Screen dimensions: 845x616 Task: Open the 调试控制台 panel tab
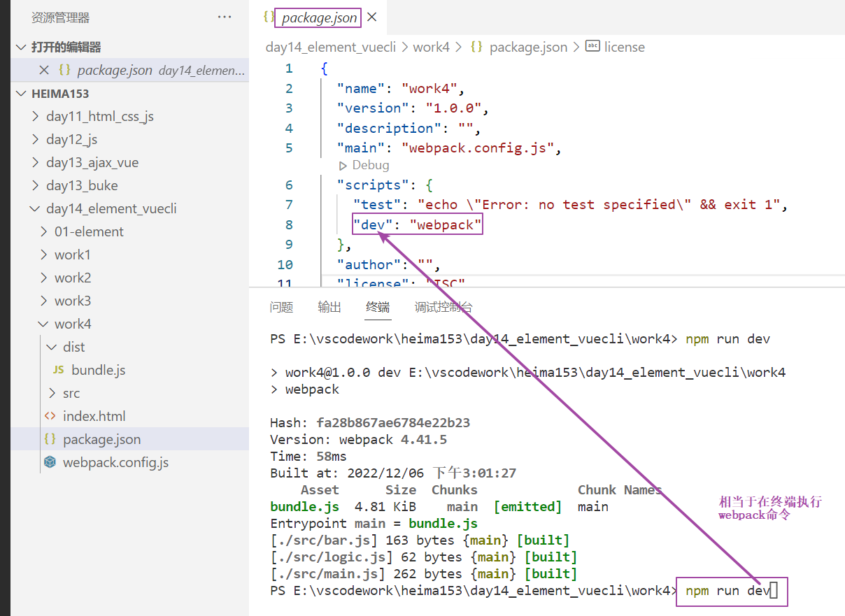[x=443, y=307]
